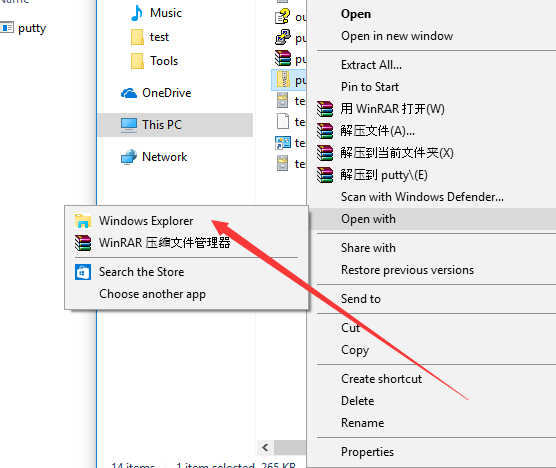This screenshot has width=556, height=468.
Task: Click the OneDrive cloud icon
Action: point(129,93)
